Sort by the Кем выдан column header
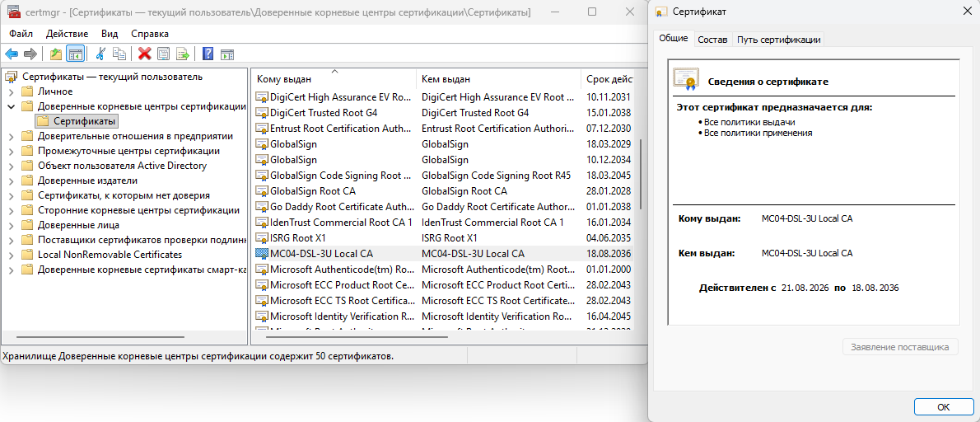980x422 pixels. 499,79
